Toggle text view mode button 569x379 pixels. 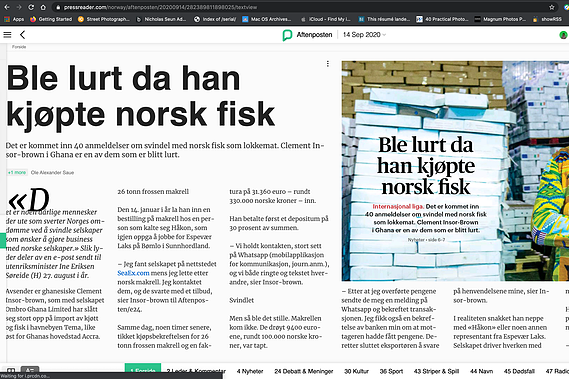coord(30,370)
